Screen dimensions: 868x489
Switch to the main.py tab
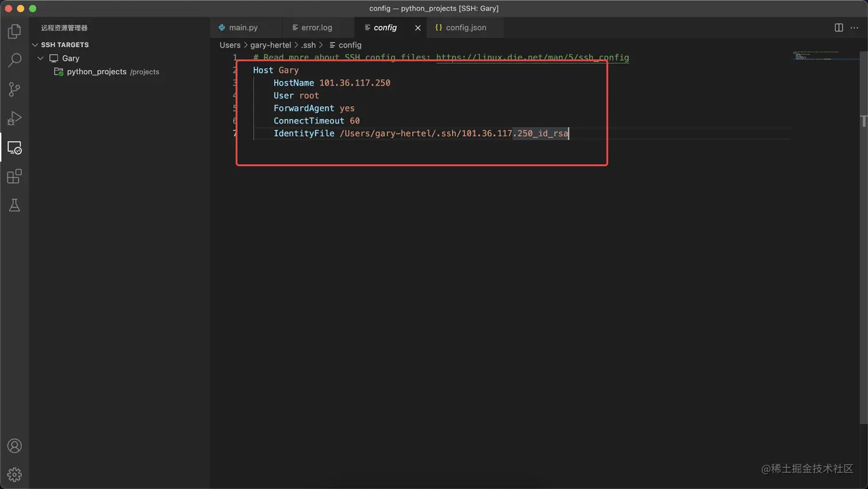[246, 28]
